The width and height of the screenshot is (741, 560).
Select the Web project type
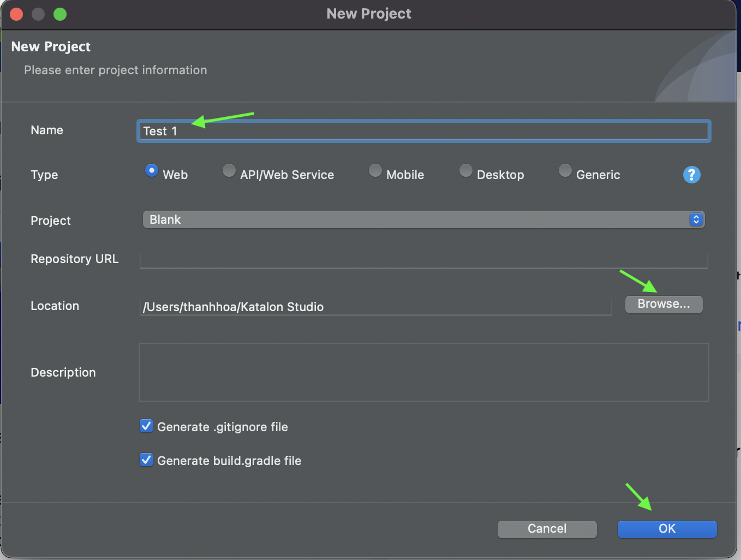pos(152,171)
